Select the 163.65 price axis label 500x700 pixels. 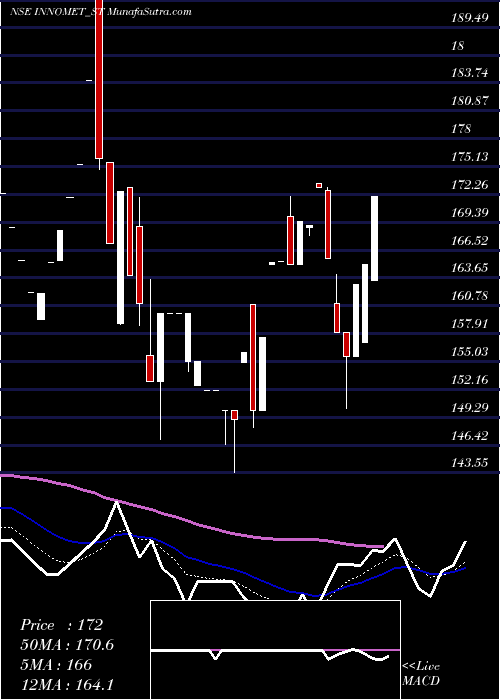(x=470, y=268)
